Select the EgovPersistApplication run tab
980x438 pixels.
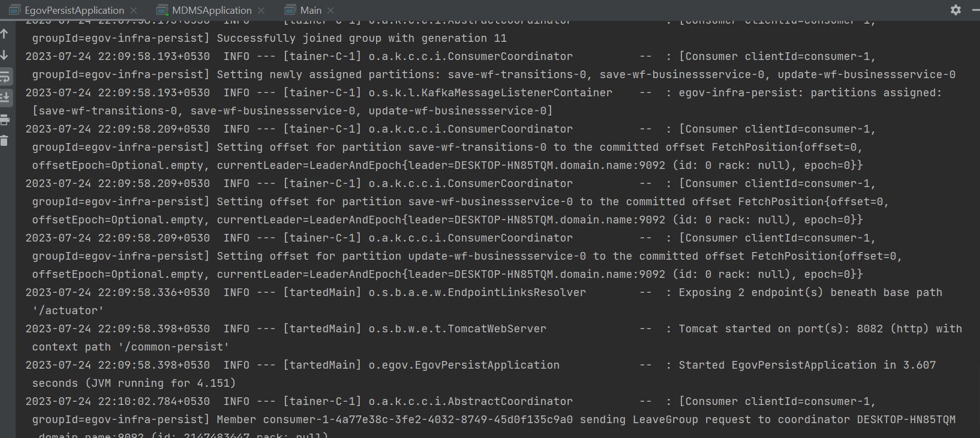click(x=74, y=10)
